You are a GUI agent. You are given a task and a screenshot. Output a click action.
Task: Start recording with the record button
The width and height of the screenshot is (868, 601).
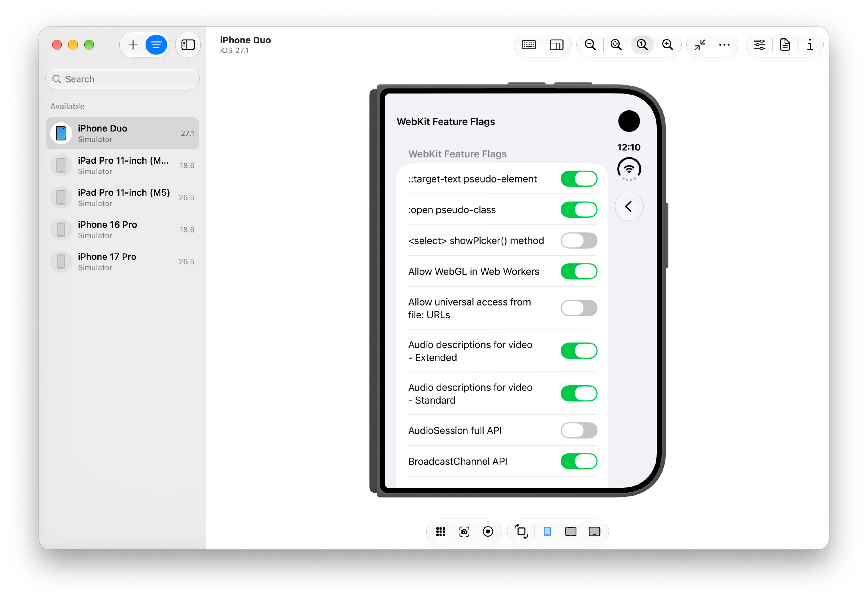pos(488,532)
